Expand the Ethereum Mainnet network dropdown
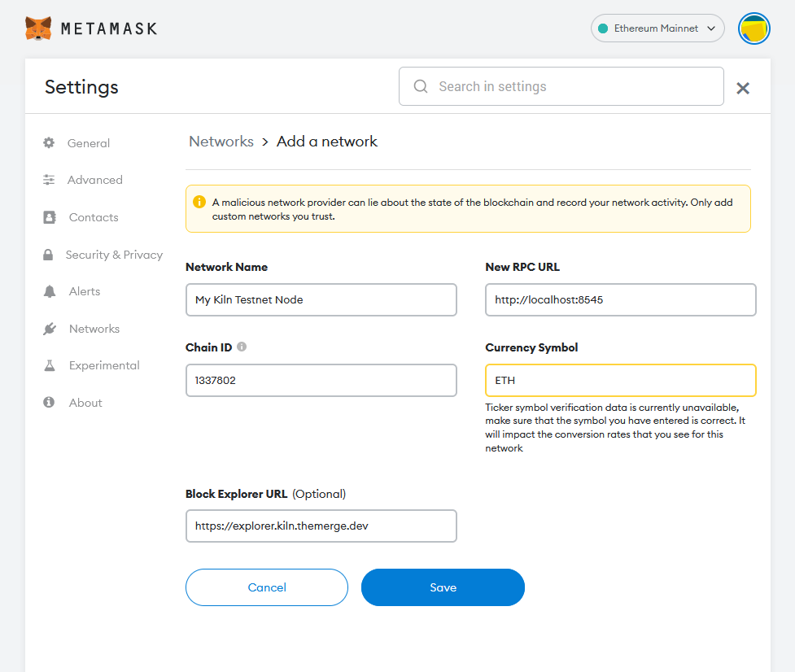The width and height of the screenshot is (795, 672). tap(657, 28)
